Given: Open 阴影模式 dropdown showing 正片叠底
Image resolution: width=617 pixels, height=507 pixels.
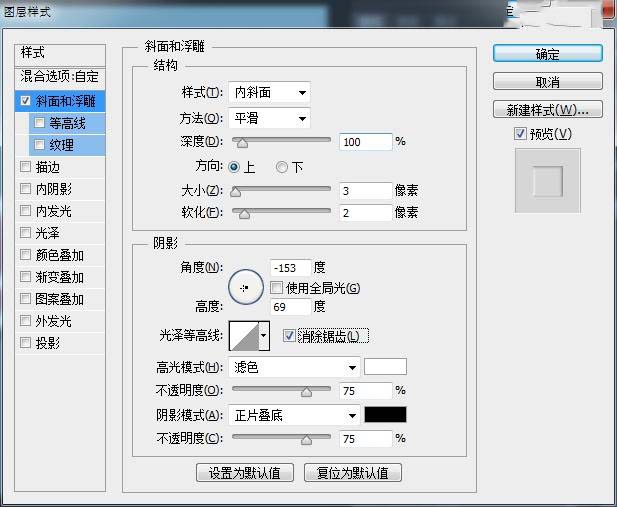Looking at the screenshot, I should click(294, 415).
